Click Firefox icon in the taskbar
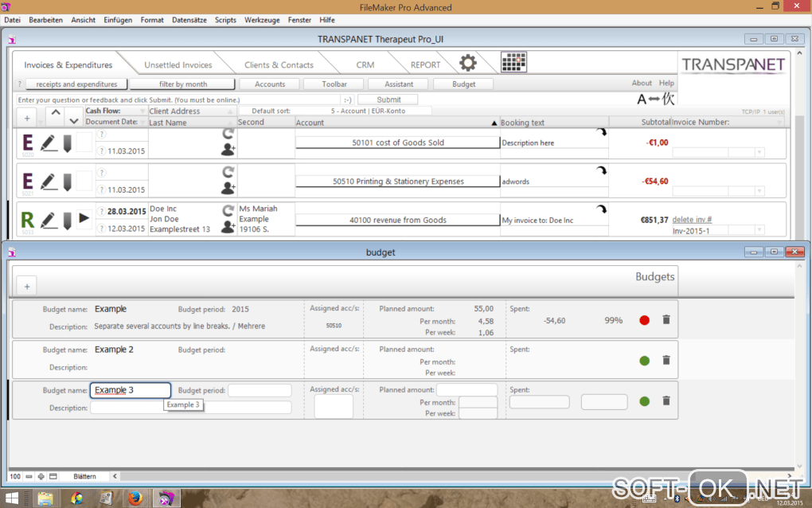 tap(135, 498)
